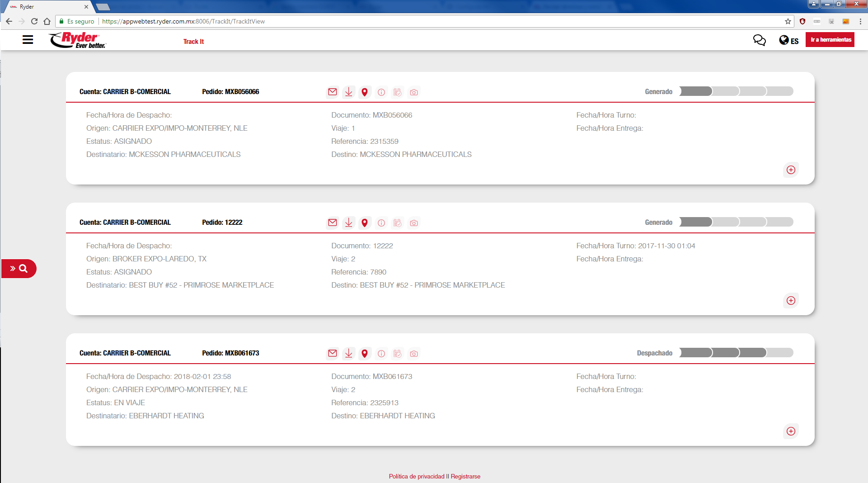Open the ES language selector
Screen dimensions: 868x483
point(789,41)
